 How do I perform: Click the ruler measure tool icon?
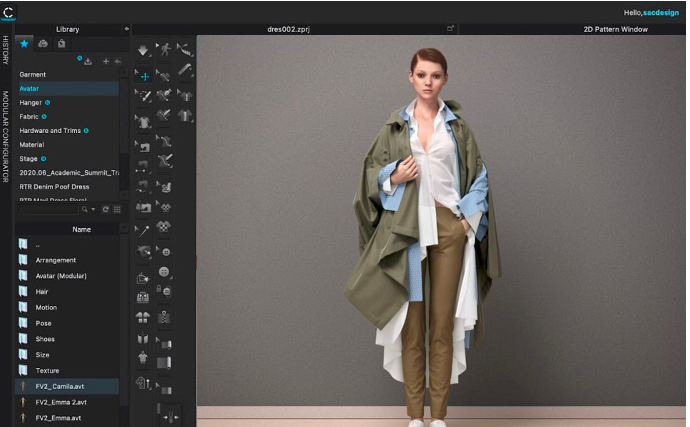point(185,70)
